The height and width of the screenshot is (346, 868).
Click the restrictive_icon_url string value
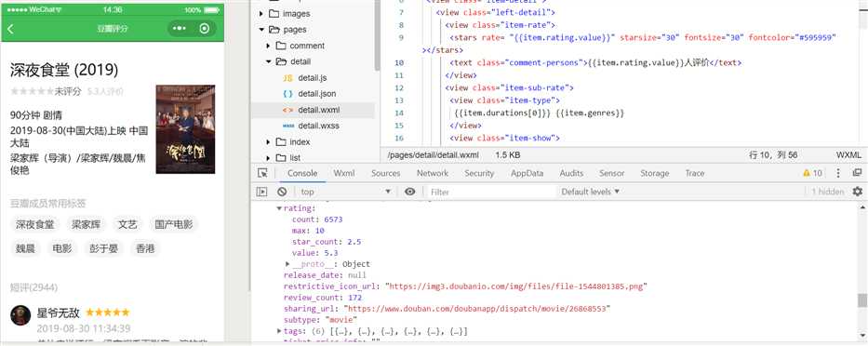(x=516, y=286)
